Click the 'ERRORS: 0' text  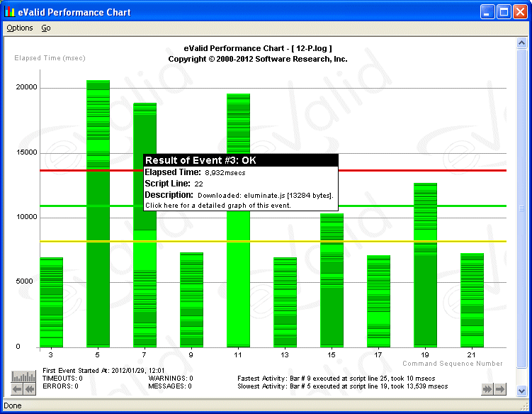pos(60,386)
